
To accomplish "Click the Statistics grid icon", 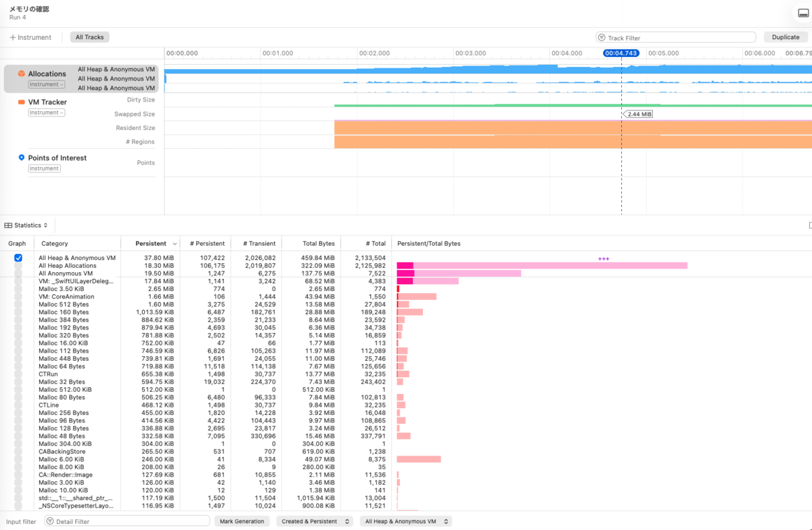I will pos(8,225).
